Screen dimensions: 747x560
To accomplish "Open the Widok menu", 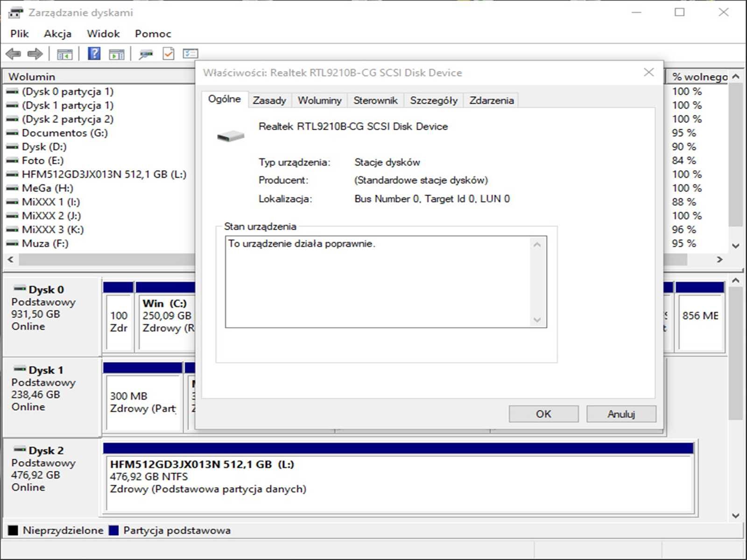I will (x=103, y=34).
